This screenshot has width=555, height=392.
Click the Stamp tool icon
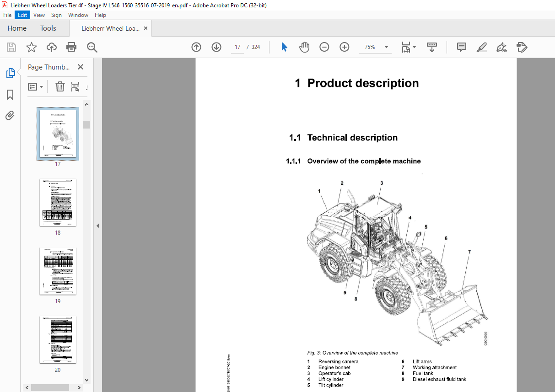click(x=522, y=47)
